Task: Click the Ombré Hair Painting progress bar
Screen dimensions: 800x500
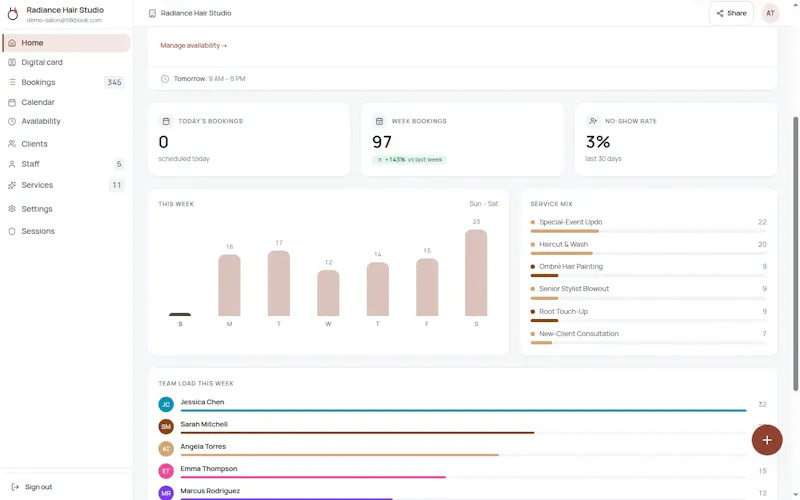Action: point(648,276)
